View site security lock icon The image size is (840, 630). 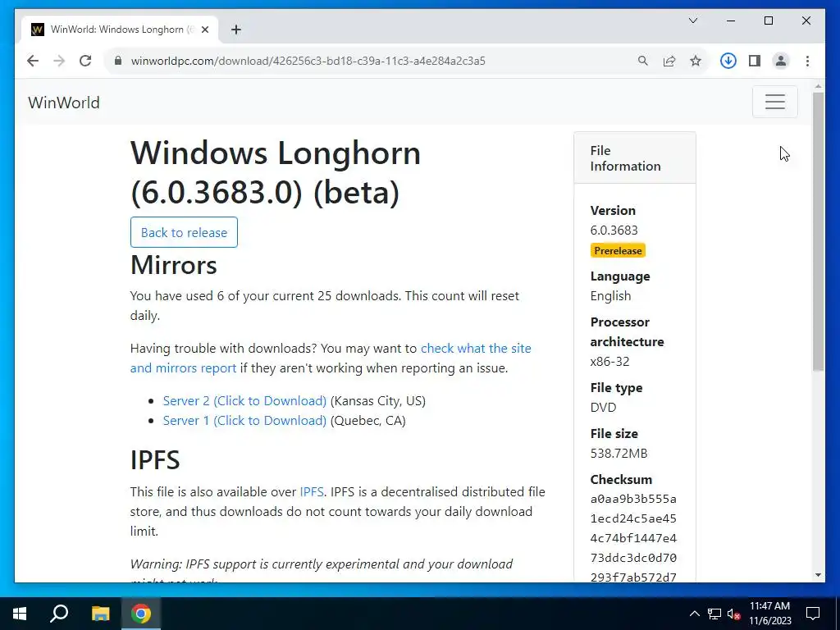pos(118,61)
